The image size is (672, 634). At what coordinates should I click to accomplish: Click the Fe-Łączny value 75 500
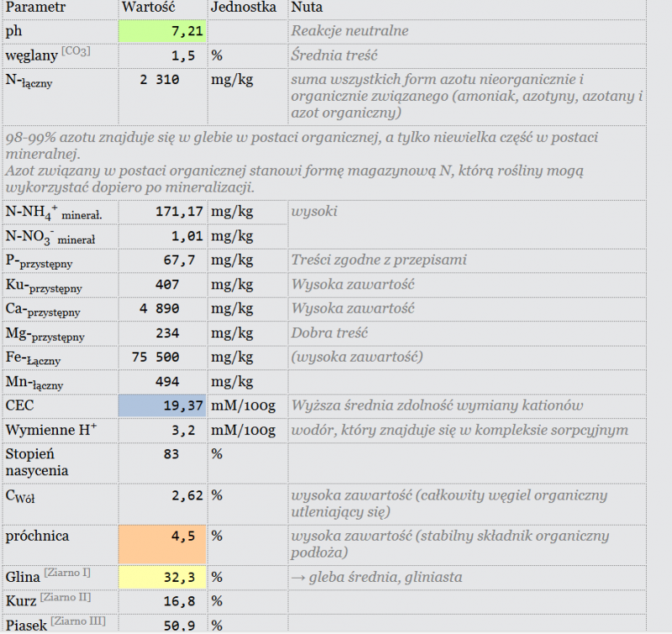pos(155,357)
